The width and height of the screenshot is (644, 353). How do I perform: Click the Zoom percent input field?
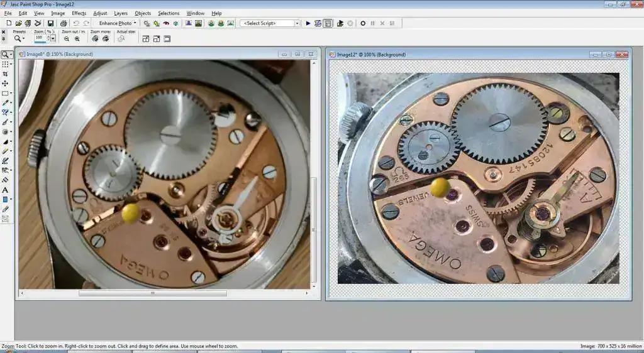(x=40, y=38)
